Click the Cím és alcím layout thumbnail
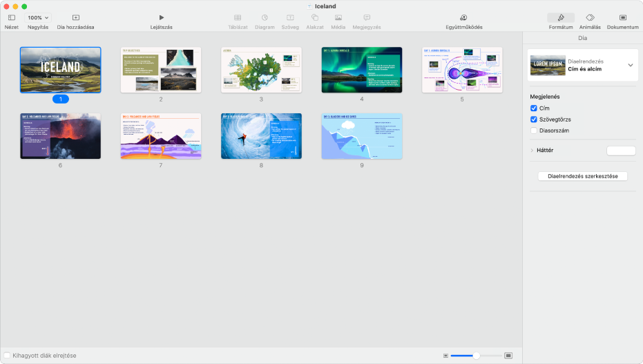 (x=548, y=65)
